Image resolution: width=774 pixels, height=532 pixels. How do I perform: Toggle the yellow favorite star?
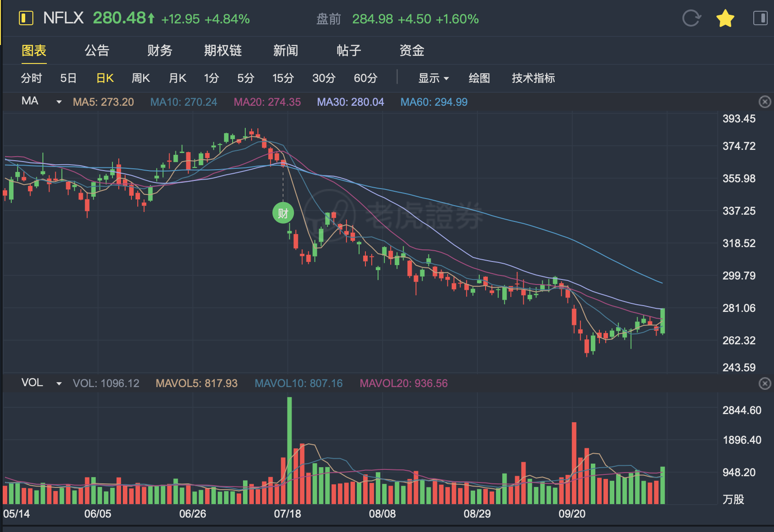pyautogui.click(x=725, y=18)
